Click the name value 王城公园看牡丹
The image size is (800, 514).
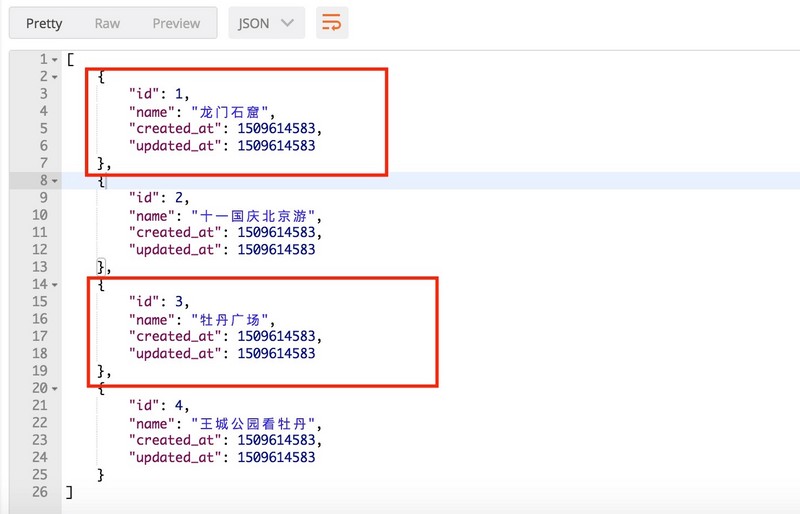point(254,424)
